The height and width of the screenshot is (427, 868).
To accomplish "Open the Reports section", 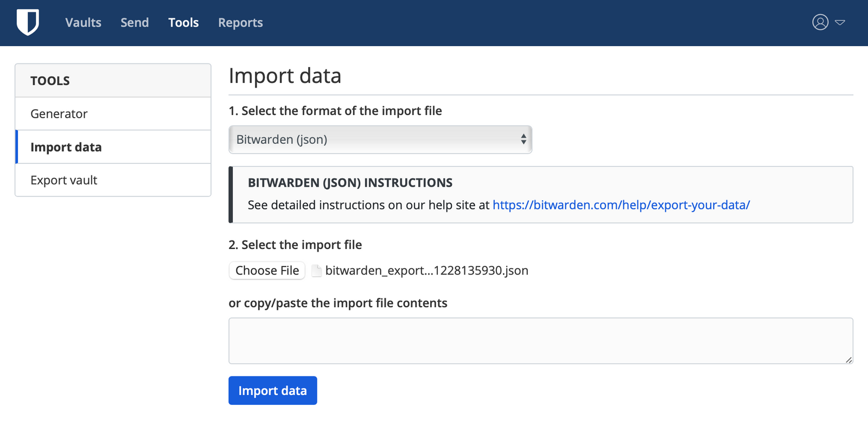I will [240, 23].
